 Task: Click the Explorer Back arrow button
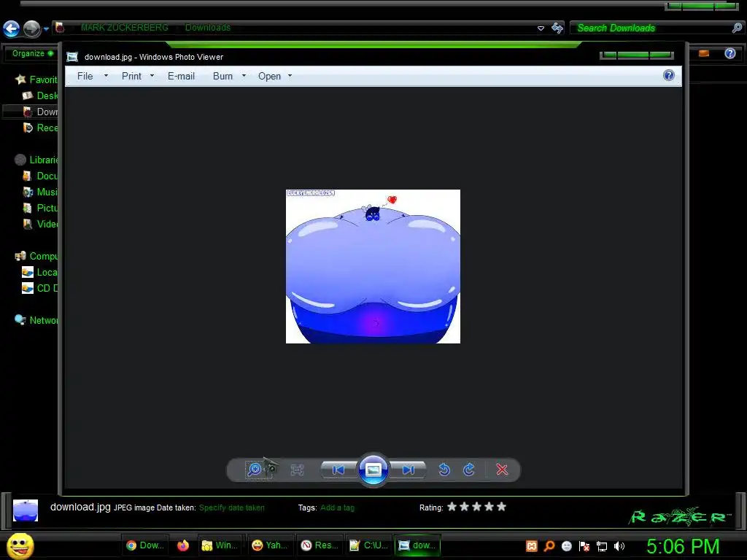[x=12, y=28]
